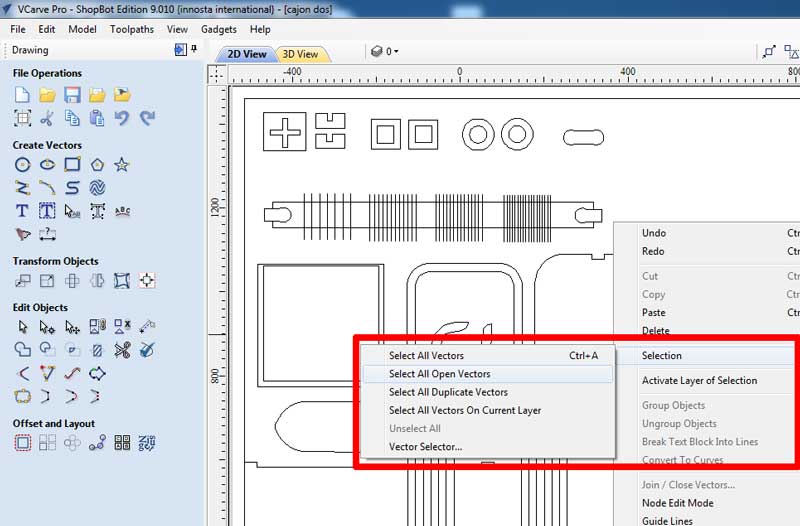
Task: Open the File menu
Action: click(18, 29)
